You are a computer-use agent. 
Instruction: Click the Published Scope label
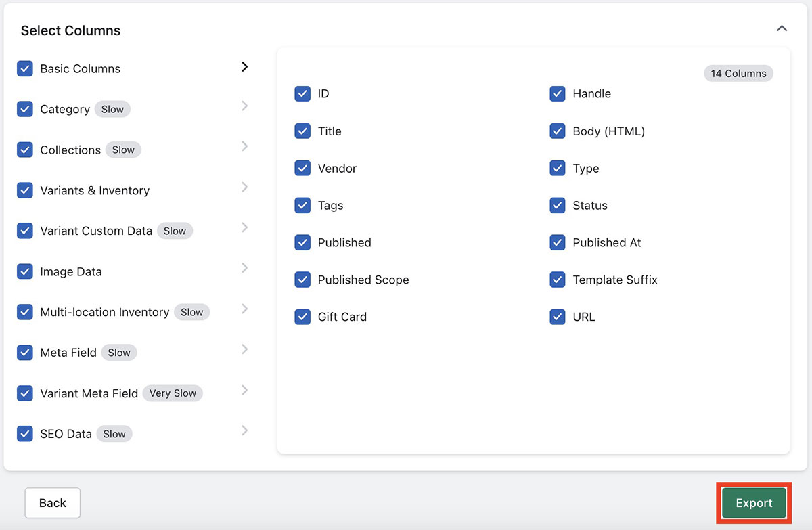pyautogui.click(x=363, y=280)
